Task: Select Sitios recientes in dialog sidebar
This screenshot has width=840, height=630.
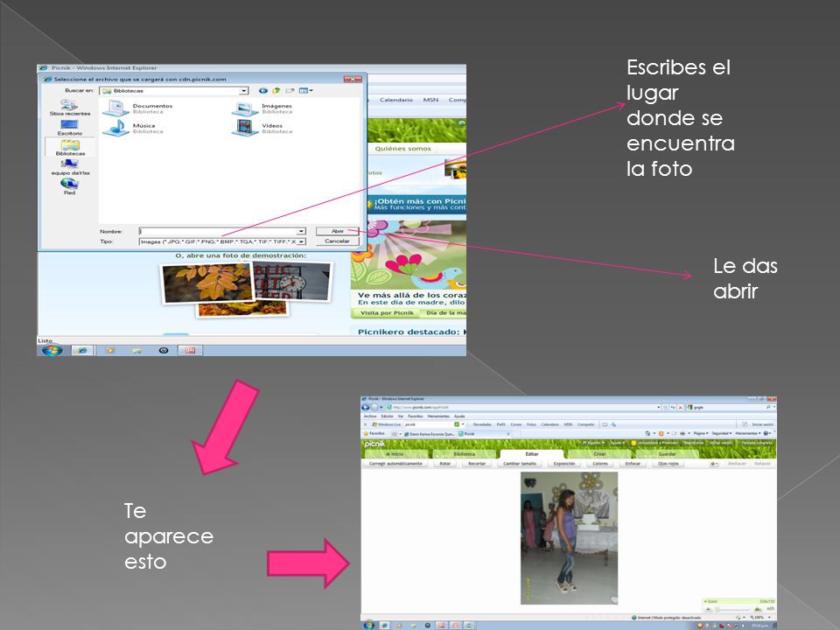Action: coord(70,108)
